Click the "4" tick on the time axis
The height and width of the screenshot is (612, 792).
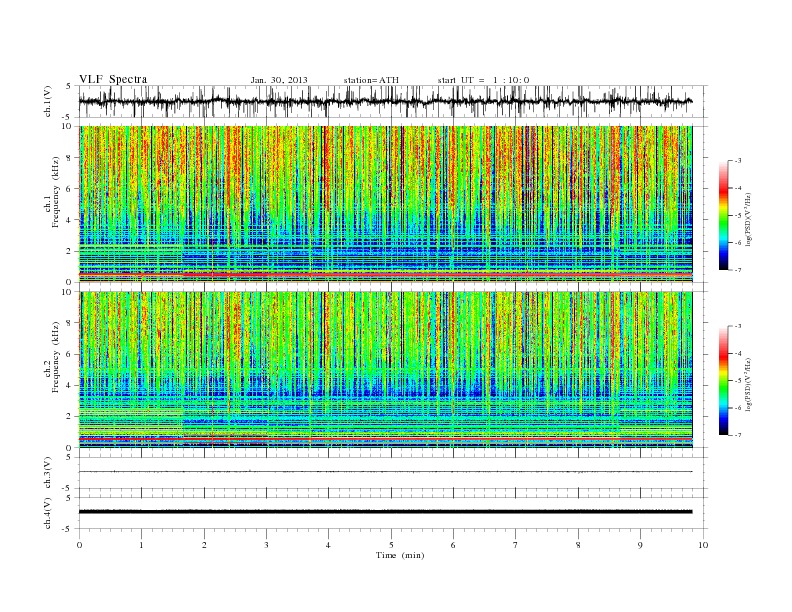click(328, 545)
